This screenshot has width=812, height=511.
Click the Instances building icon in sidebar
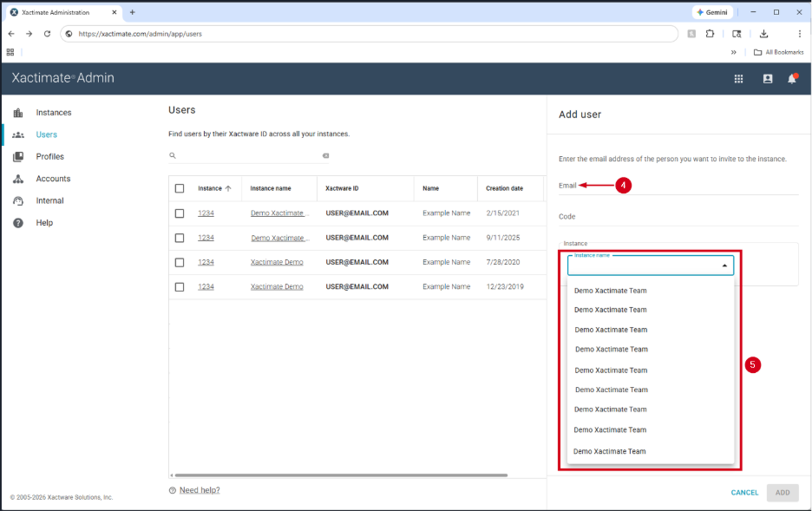tap(18, 113)
